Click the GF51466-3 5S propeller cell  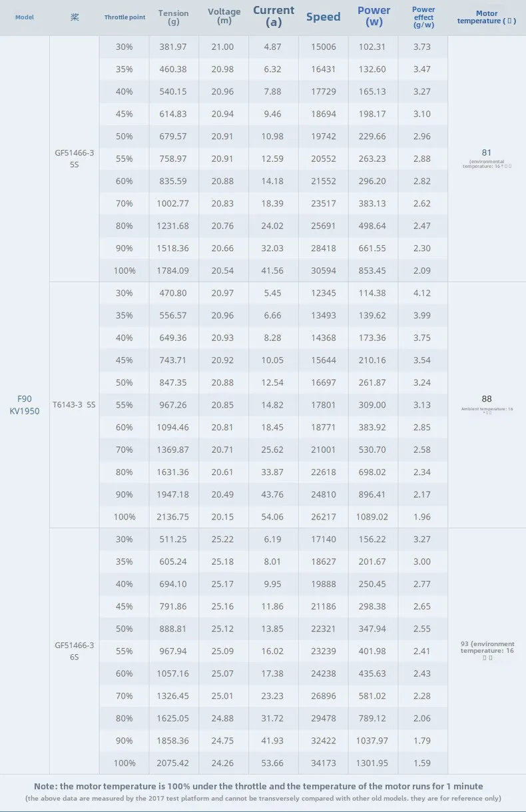tap(75, 159)
